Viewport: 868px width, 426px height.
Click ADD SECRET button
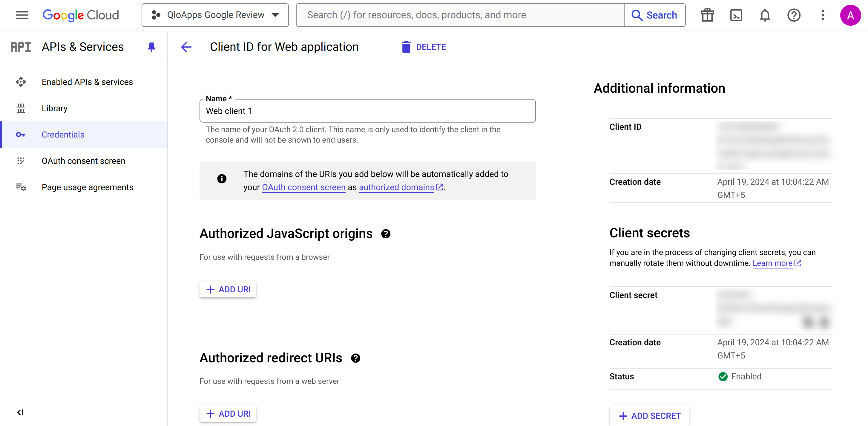click(649, 416)
